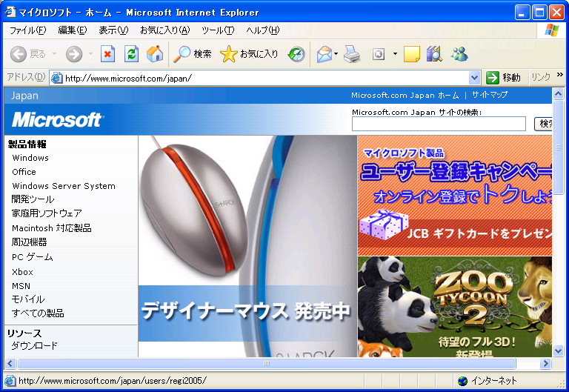Open Windows Server System link
The height and width of the screenshot is (392, 569).
point(64,186)
